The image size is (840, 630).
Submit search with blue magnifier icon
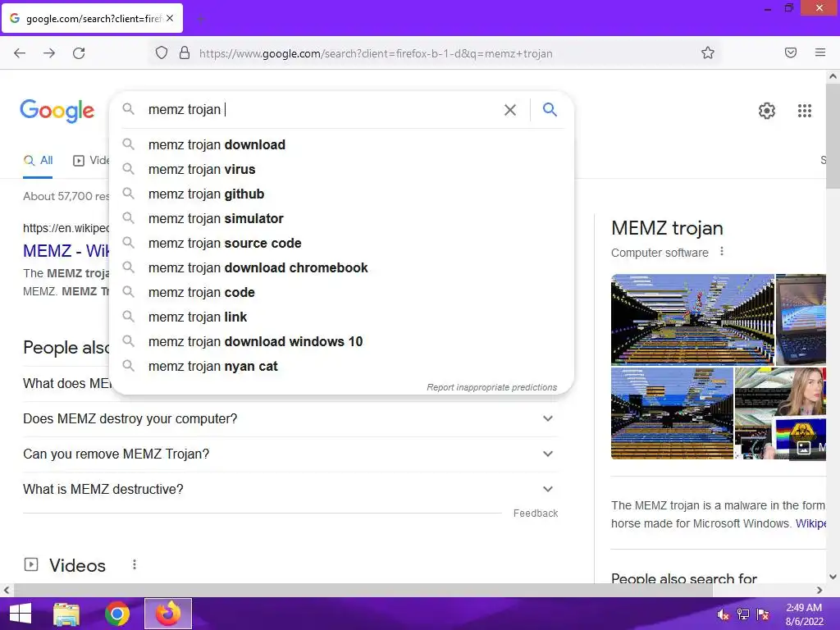[x=550, y=110]
